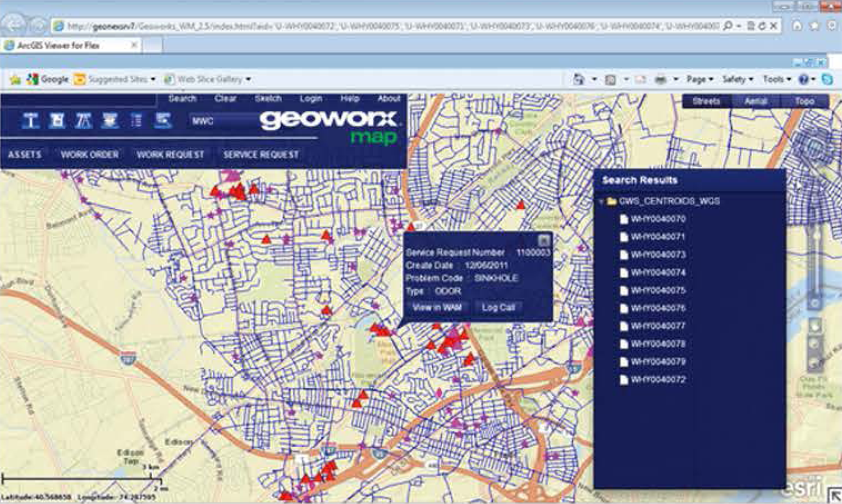
Task: Switch basemap to Topo
Action: pyautogui.click(x=804, y=101)
